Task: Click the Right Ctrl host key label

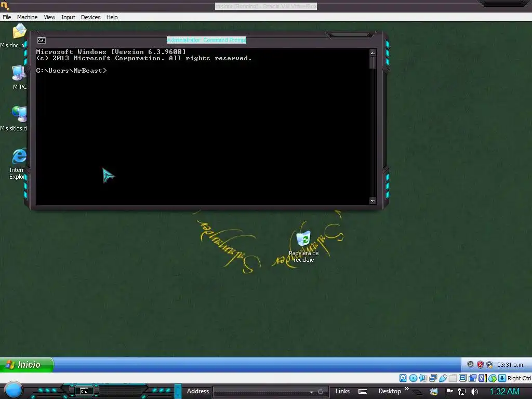Action: pos(520,378)
